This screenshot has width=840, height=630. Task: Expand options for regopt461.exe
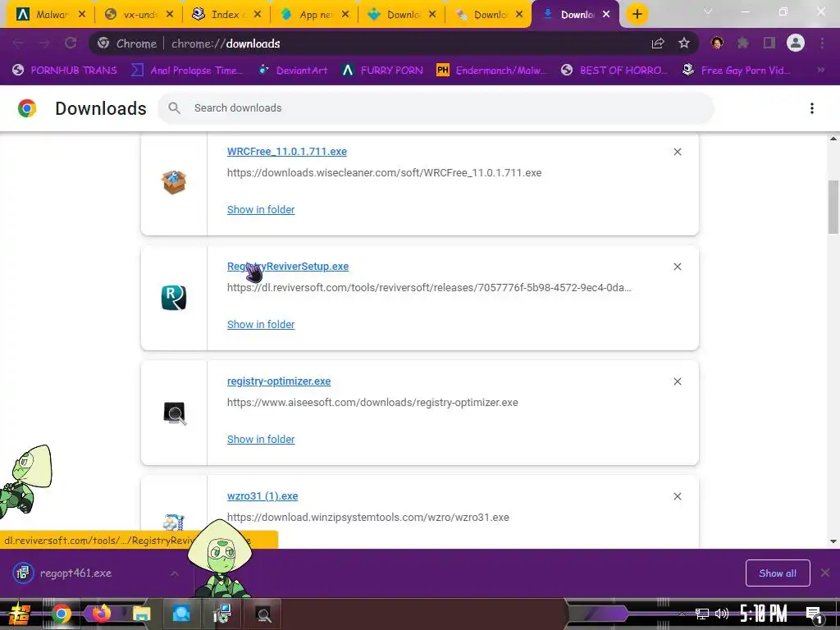pos(175,573)
